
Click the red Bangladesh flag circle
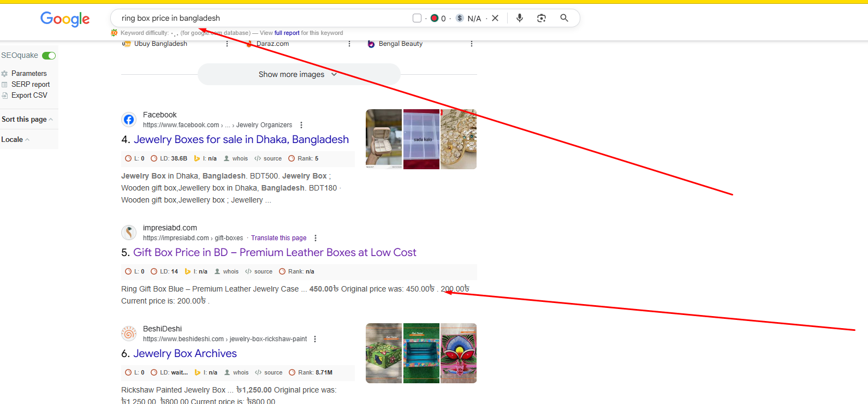point(435,18)
